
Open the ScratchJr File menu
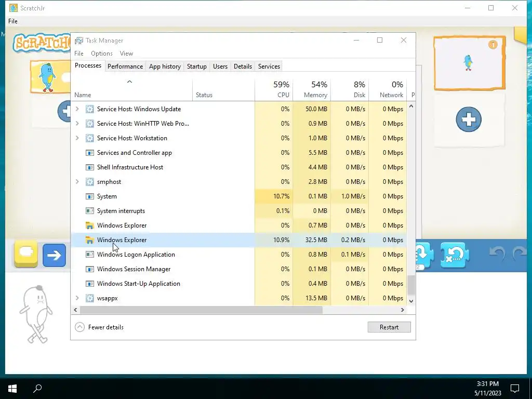coord(13,21)
